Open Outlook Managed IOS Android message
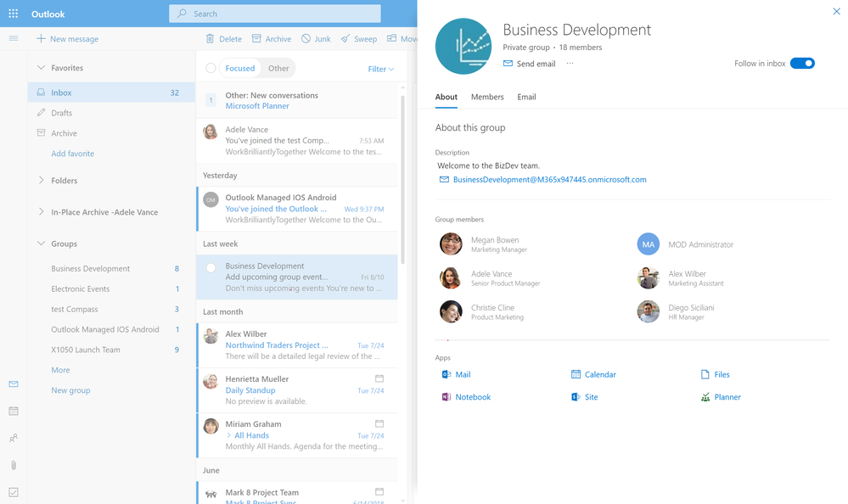Screen dimensions: 848x504 click(297, 209)
